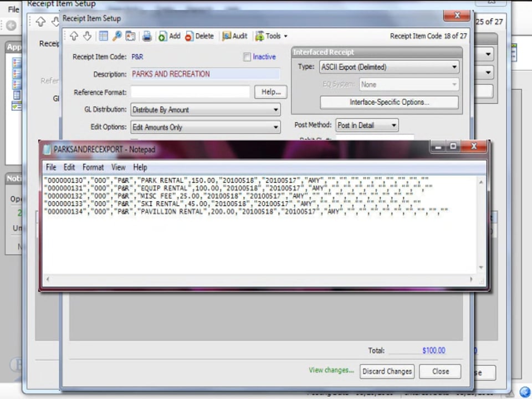This screenshot has width=532, height=399.
Task: Click Notepad horizontal scrollbar left arrow
Action: click(48, 279)
